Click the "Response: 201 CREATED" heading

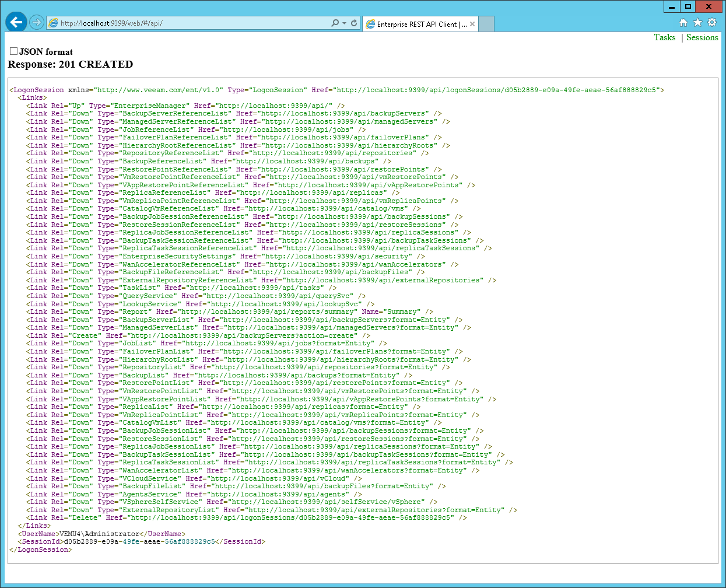[71, 64]
